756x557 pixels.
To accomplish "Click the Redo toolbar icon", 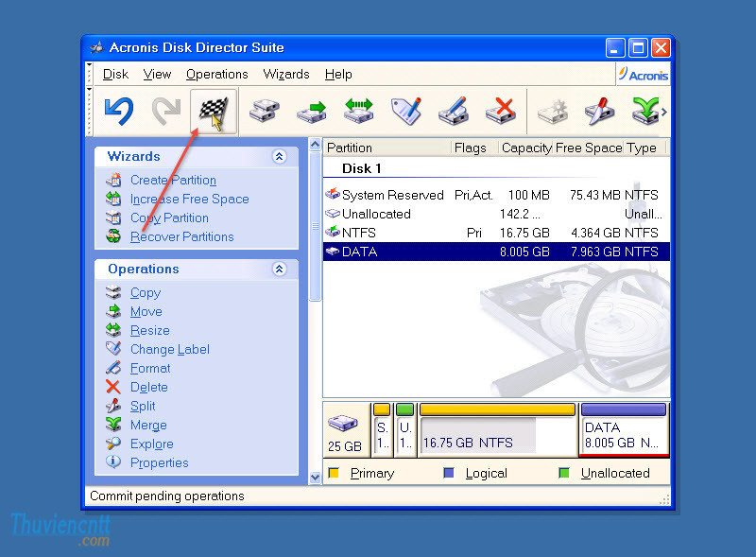I will tap(166, 111).
